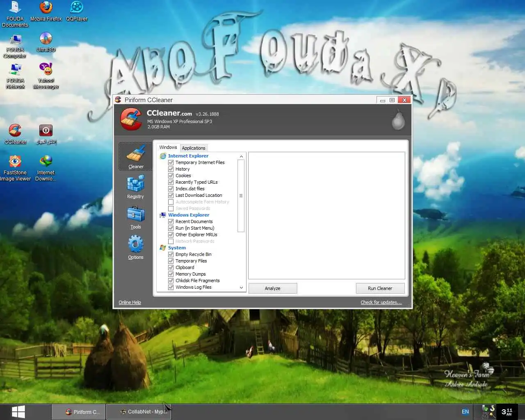This screenshot has width=525, height=420.
Task: Click the cleaner list scrollbar thumb
Action: coord(241,196)
